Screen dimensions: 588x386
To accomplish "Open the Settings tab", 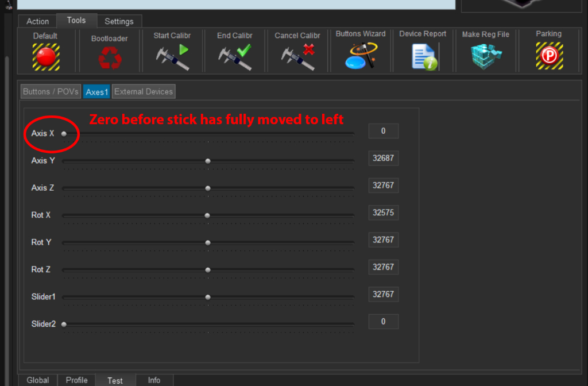I will 119,21.
